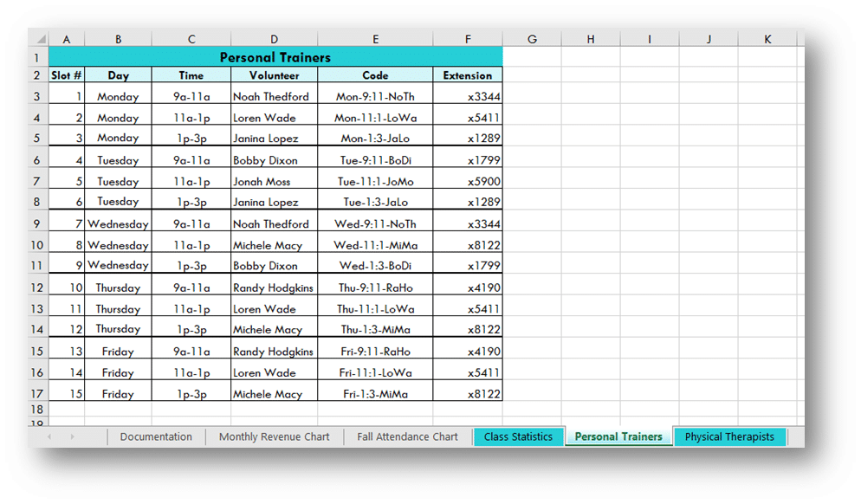Select column B header
The height and width of the screenshot is (504, 861).
(x=118, y=39)
